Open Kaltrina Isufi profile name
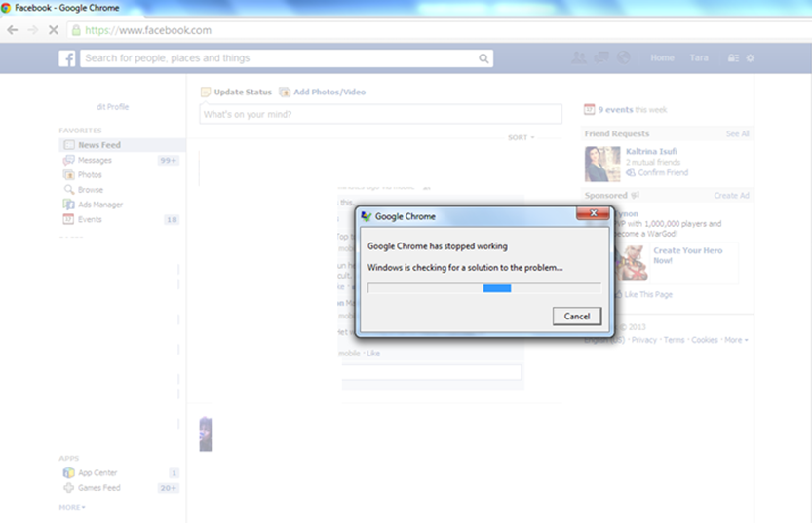Viewport: 812px width, 523px height. [651, 152]
